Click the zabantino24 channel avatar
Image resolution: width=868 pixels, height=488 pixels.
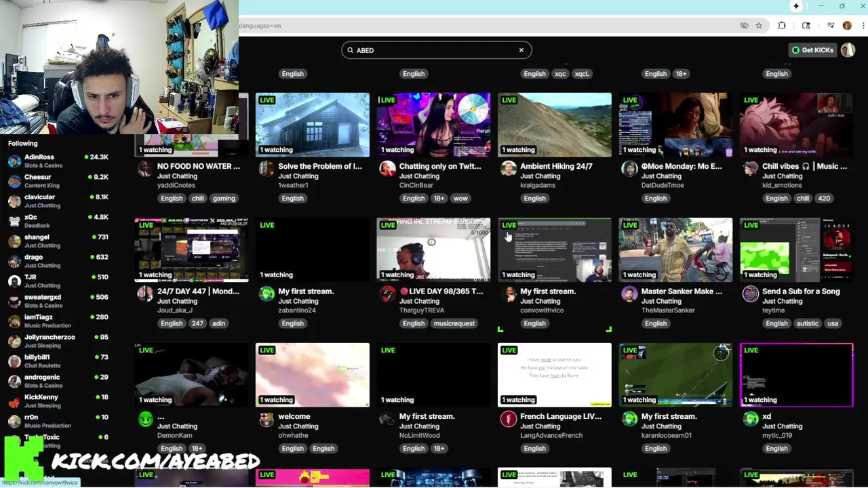point(267,293)
